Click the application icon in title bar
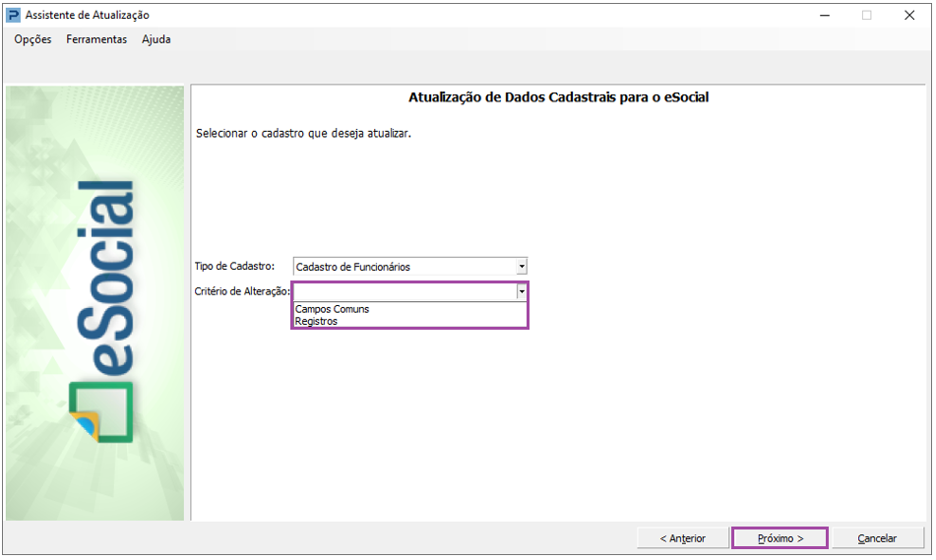The width and height of the screenshot is (936, 560). 13,15
